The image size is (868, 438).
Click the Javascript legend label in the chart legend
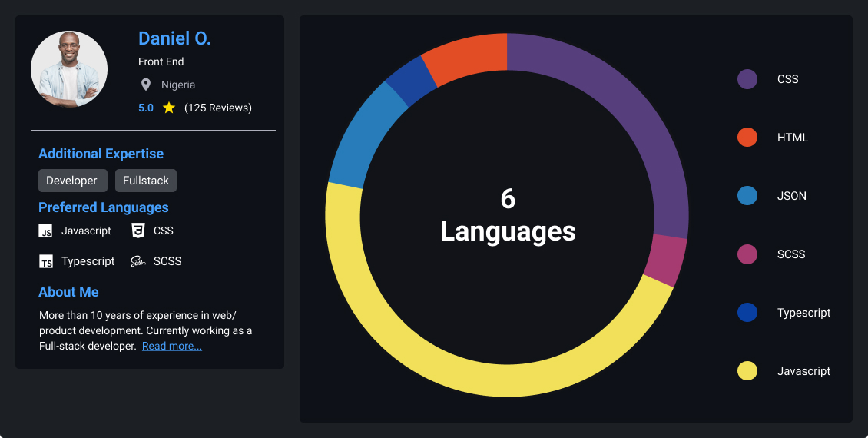(803, 371)
